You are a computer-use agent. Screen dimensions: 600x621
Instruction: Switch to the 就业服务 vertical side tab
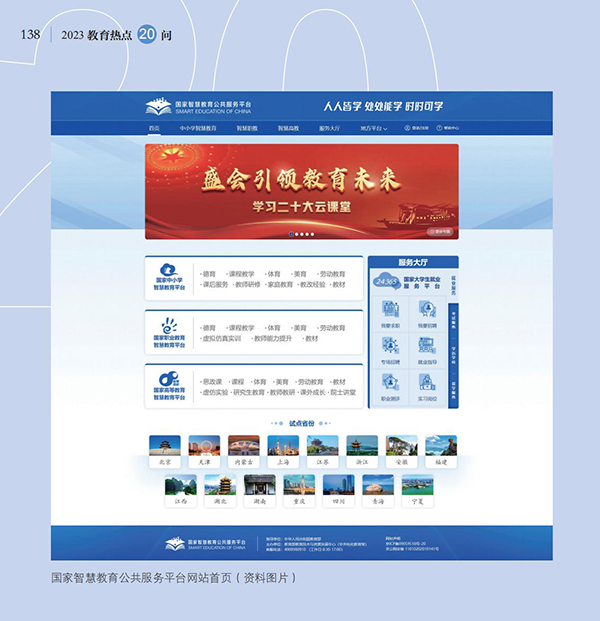453,286
